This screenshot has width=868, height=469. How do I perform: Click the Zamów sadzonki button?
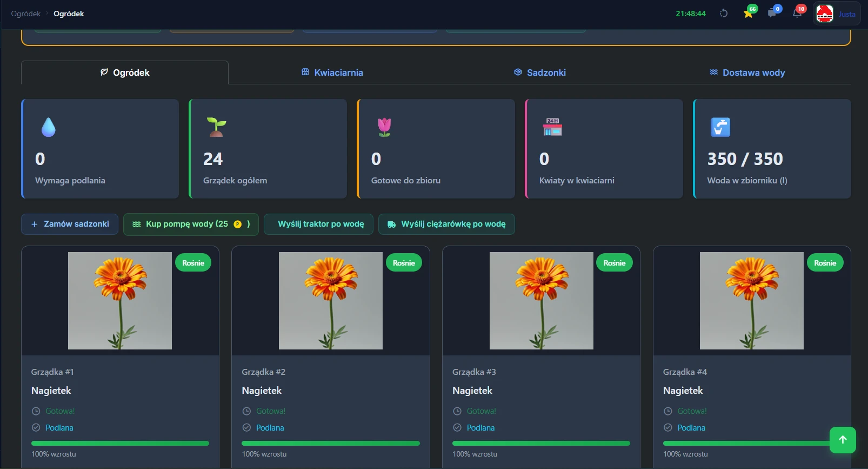[70, 224]
